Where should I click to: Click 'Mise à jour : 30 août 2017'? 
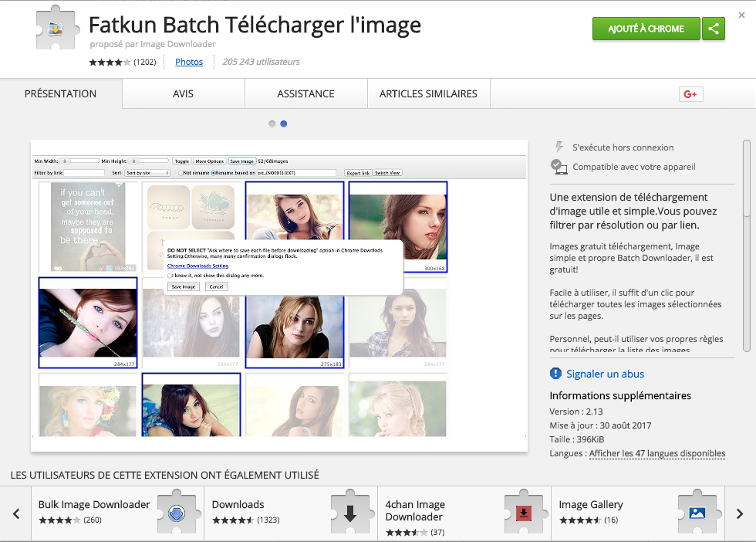[600, 425]
